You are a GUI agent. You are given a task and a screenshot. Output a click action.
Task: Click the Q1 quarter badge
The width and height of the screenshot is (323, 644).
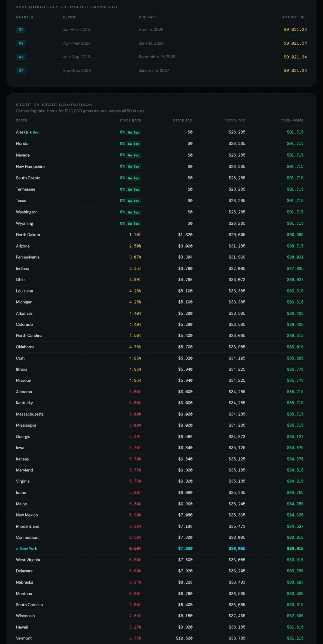click(21, 30)
